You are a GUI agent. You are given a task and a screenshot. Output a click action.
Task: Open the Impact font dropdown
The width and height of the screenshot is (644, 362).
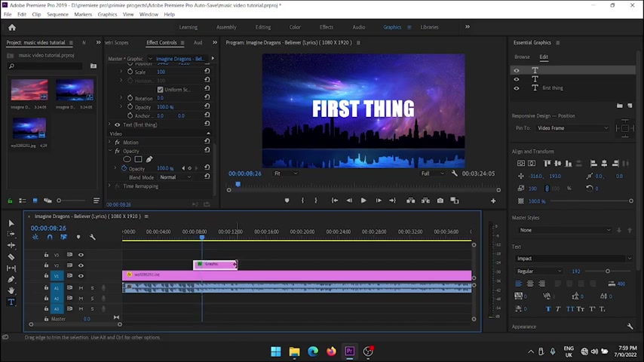(x=574, y=259)
